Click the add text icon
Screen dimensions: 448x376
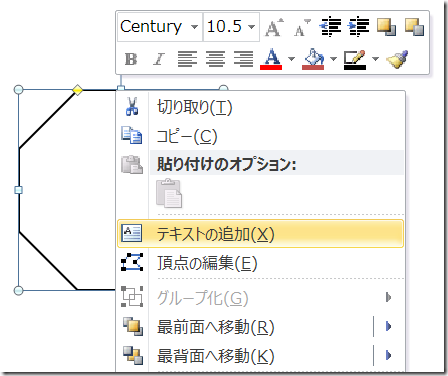coord(132,233)
